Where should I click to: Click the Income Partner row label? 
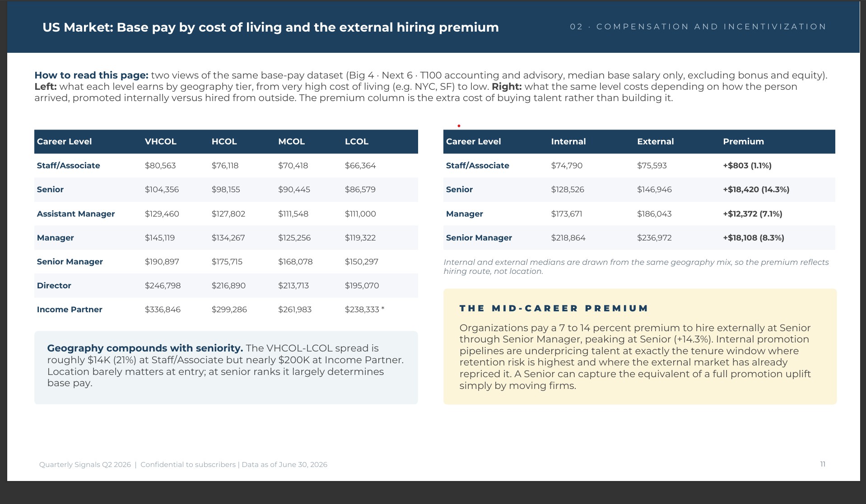click(x=70, y=310)
